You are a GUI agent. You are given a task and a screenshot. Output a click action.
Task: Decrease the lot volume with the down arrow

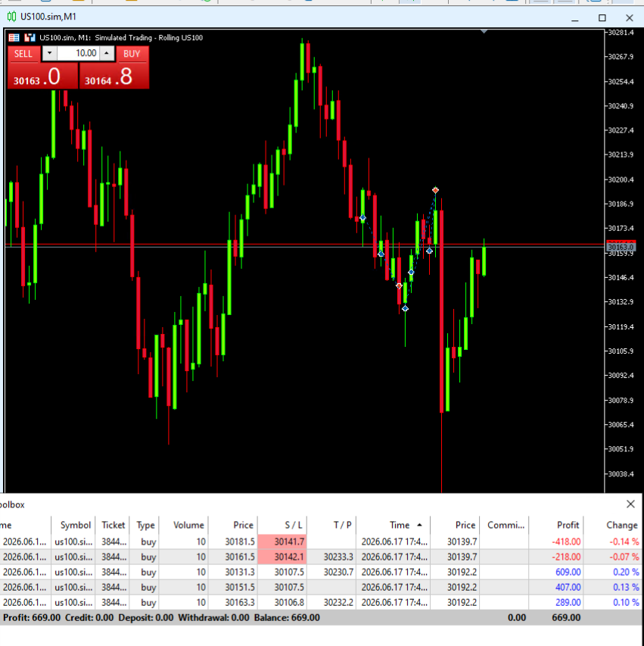[x=49, y=53]
